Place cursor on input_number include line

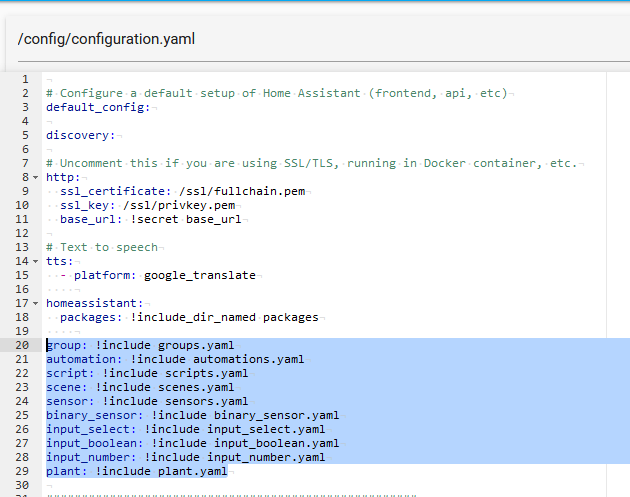coord(185,457)
